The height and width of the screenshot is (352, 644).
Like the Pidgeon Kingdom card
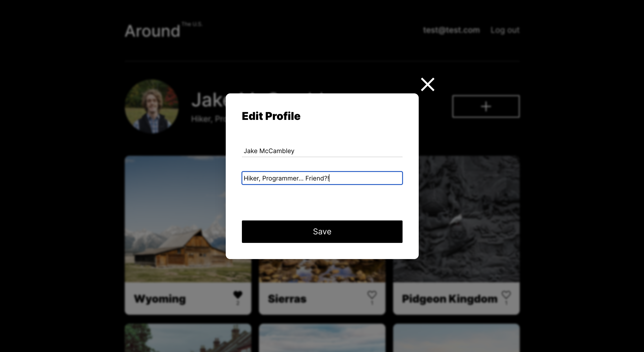(x=506, y=295)
